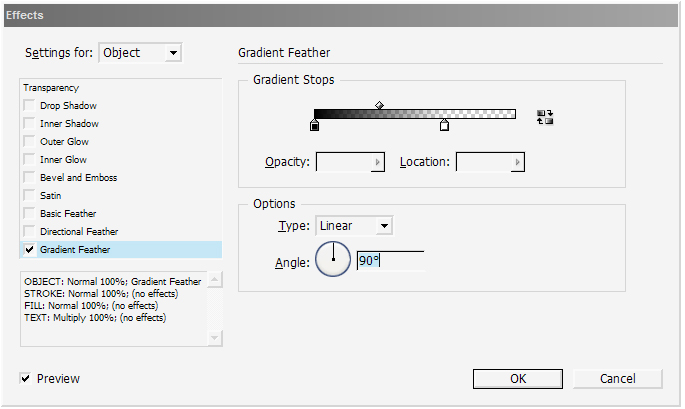Select the white gradient stop
Screen dimensions: 685x409
point(444,126)
